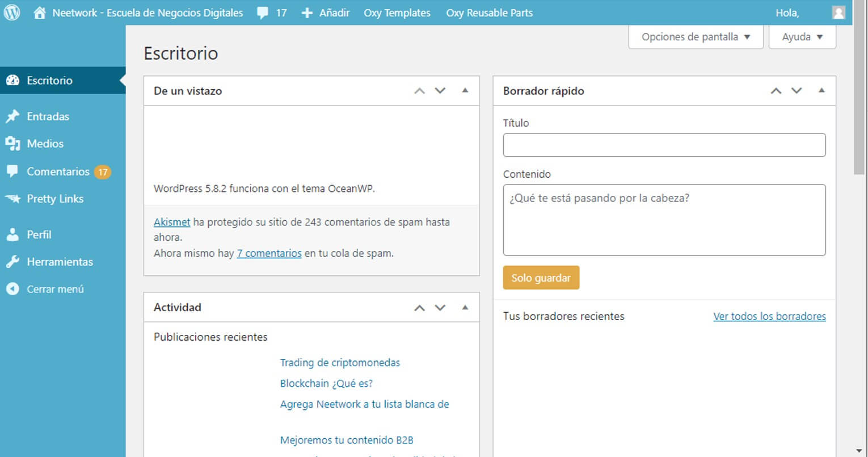The height and width of the screenshot is (457, 868).
Task: Expand the Ayuda dropdown
Action: (x=801, y=36)
